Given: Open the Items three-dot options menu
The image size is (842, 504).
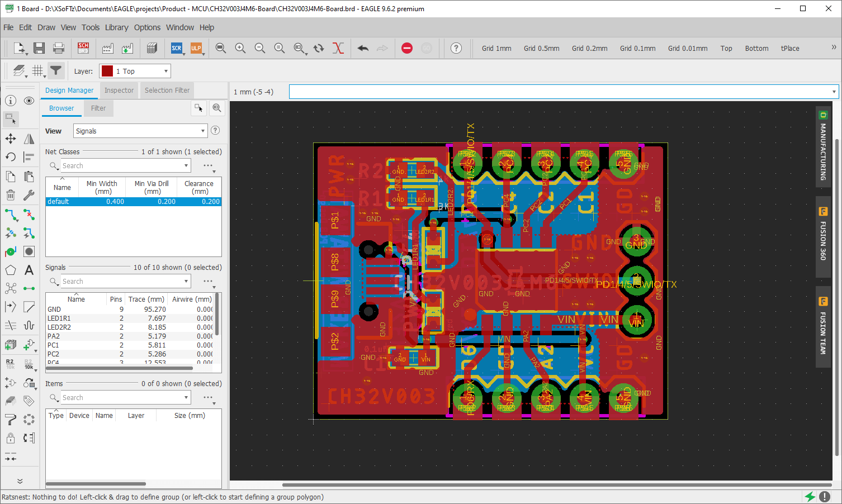Looking at the screenshot, I should pos(209,397).
